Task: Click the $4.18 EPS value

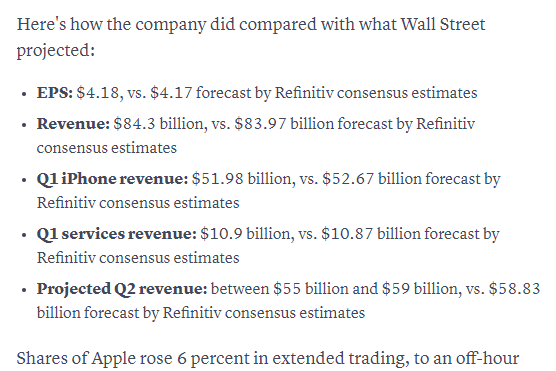Action: (98, 93)
